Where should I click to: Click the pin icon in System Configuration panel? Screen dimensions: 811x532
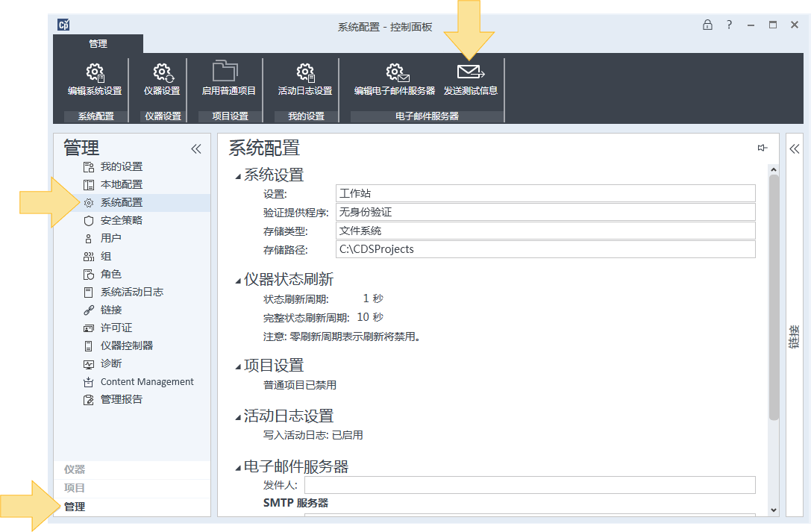coord(763,148)
